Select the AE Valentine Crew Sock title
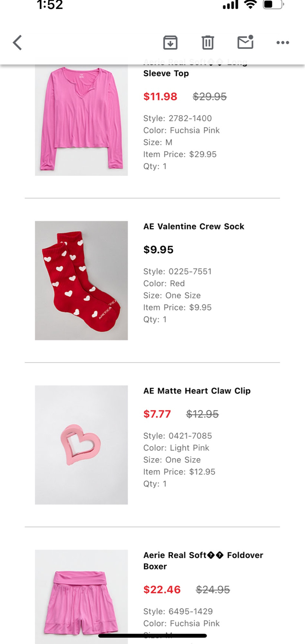 pyautogui.click(x=194, y=226)
